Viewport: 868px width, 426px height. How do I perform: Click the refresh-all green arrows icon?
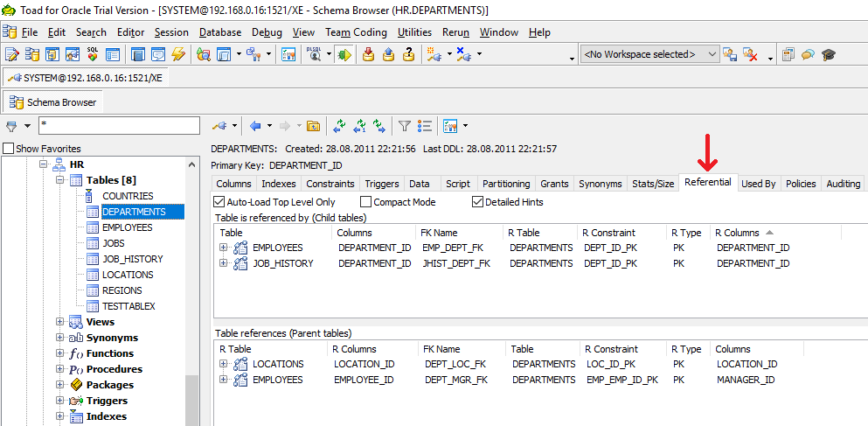point(339,126)
